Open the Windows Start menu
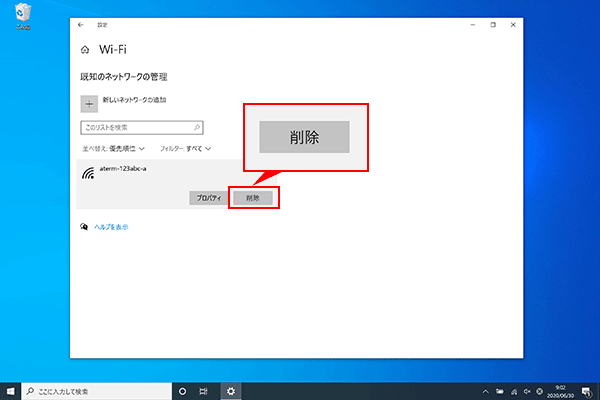 [x=11, y=390]
